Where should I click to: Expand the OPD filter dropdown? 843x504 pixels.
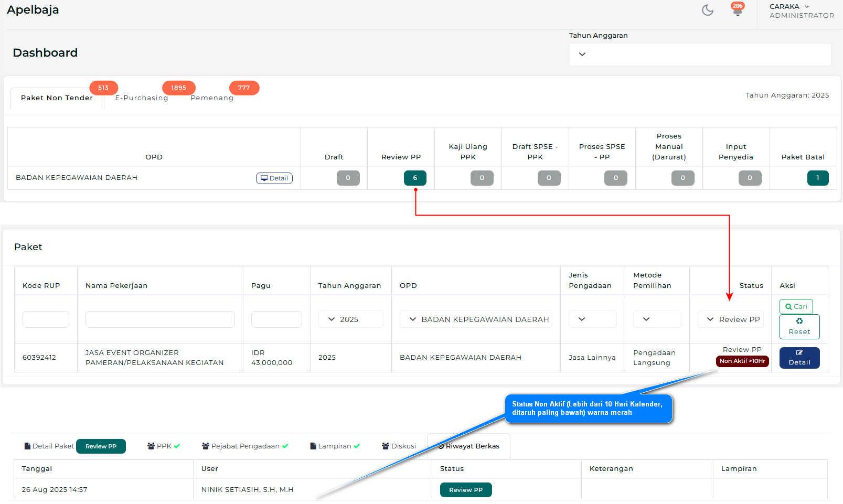476,319
